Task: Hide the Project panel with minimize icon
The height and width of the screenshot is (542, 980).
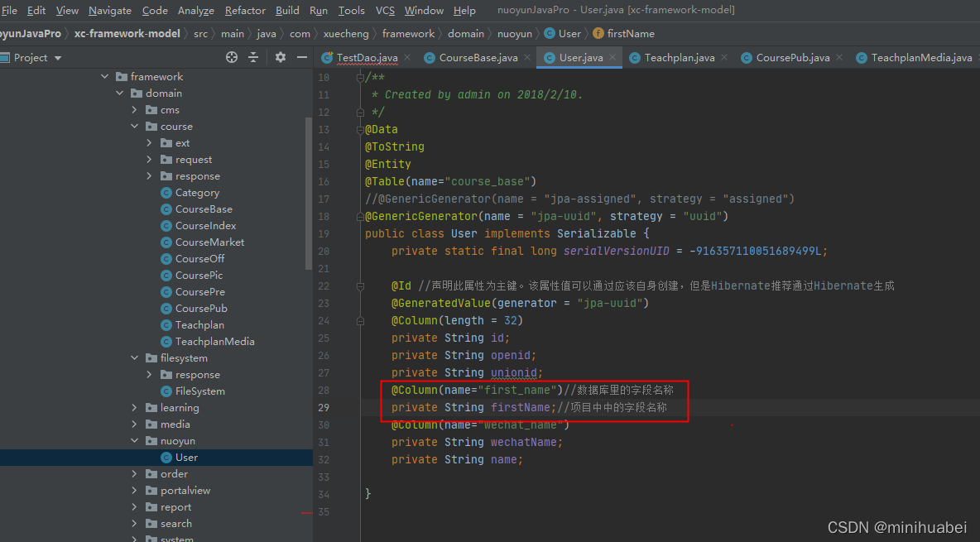Action: (302, 58)
